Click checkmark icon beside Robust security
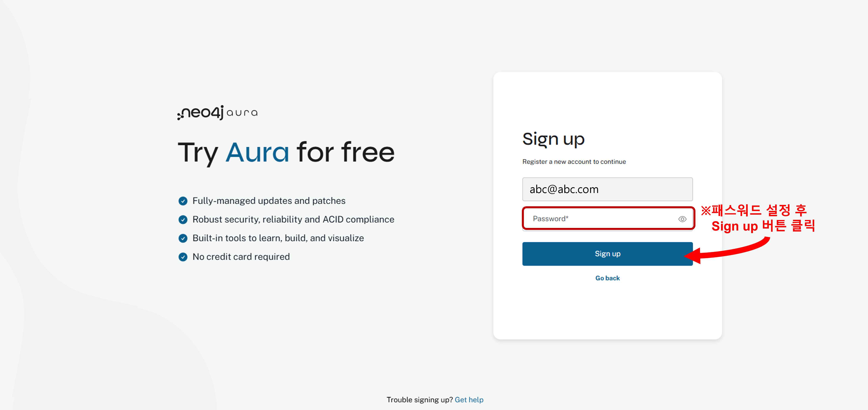 (183, 220)
